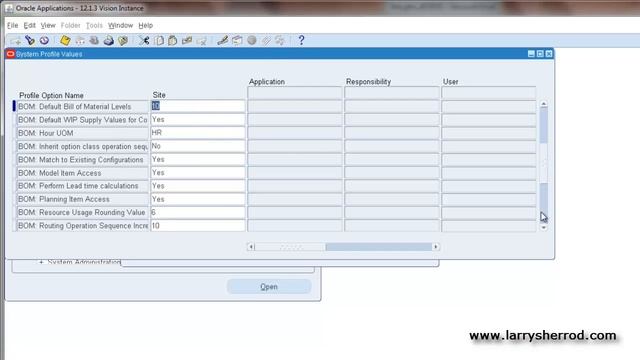Image resolution: width=640 pixels, height=360 pixels.
Task: Click the Find flashlight toolbar icon
Action: click(30, 40)
